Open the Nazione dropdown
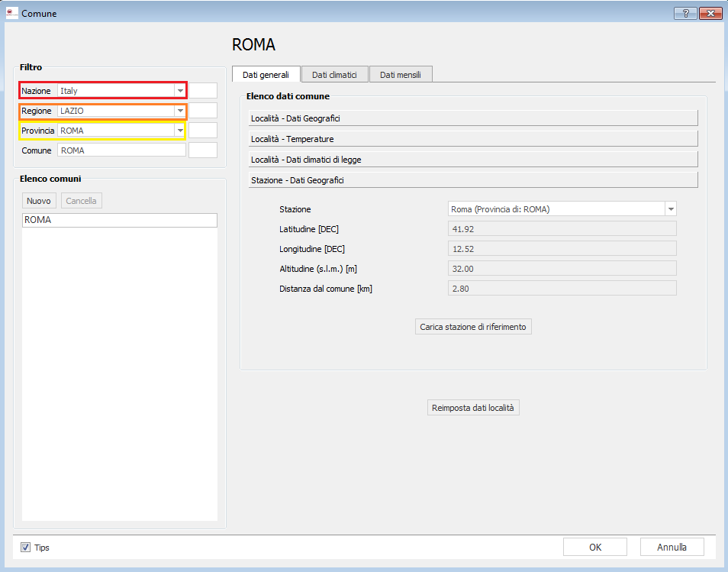 pyautogui.click(x=180, y=91)
